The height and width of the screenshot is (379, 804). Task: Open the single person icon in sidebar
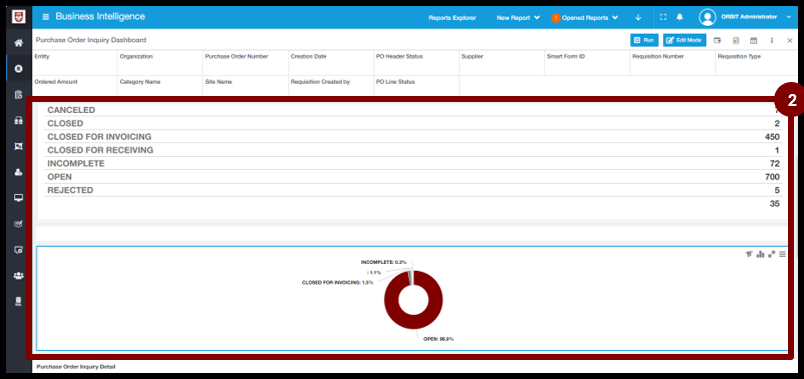[18, 172]
